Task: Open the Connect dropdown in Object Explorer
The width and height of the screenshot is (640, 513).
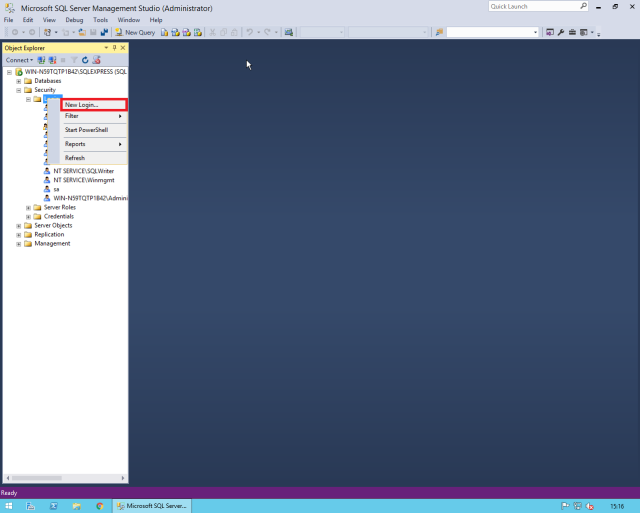Action: [19, 60]
